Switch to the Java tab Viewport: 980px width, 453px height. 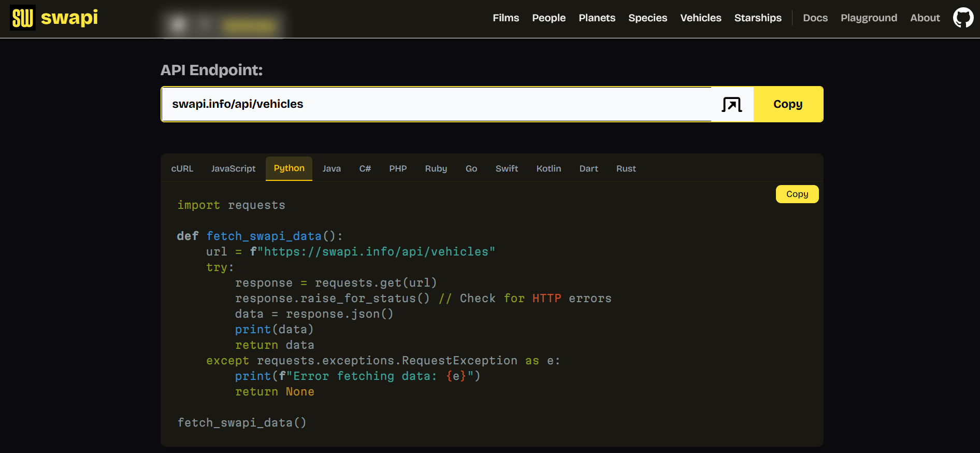332,168
